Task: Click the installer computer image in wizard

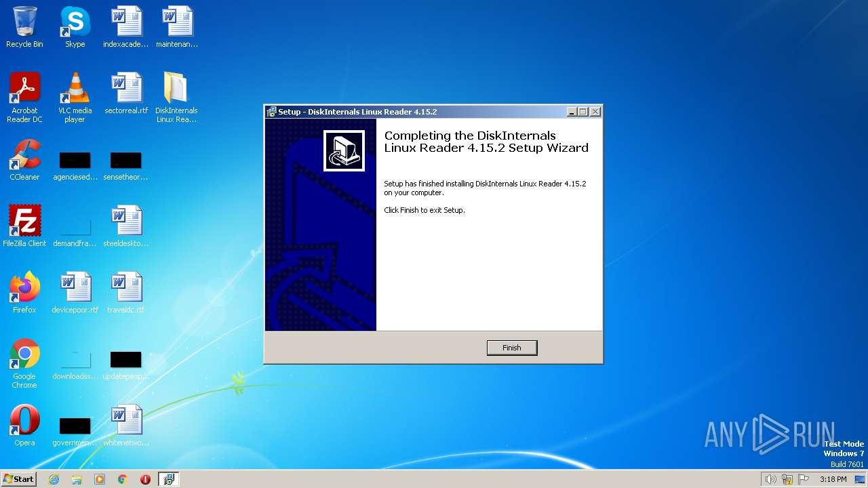Action: pos(344,151)
